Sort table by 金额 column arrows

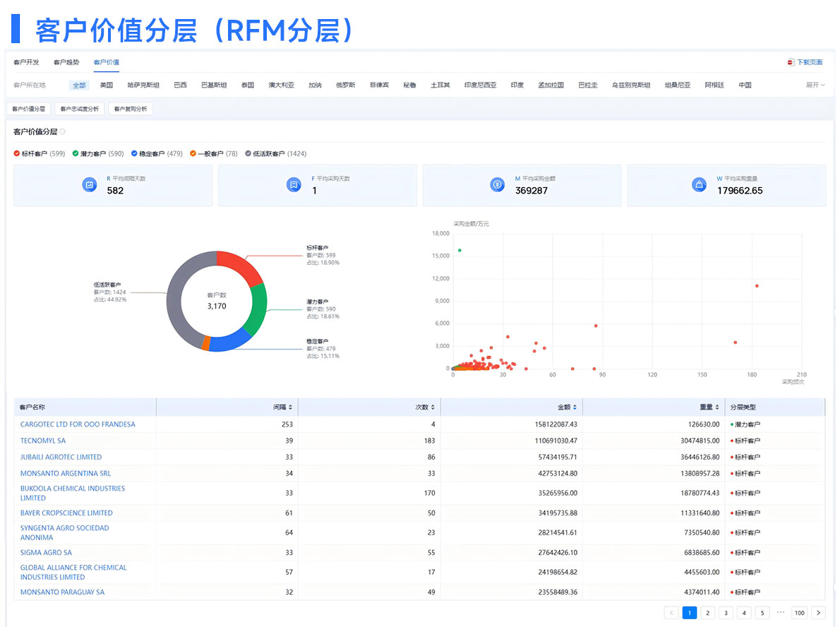click(575, 407)
